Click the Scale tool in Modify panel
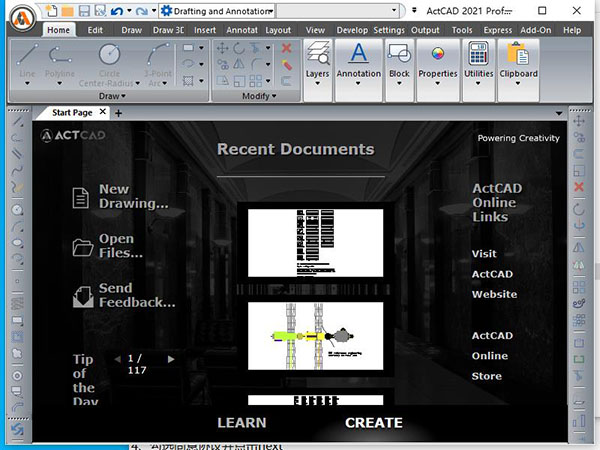This screenshot has width=600, height=450. pyautogui.click(x=239, y=81)
